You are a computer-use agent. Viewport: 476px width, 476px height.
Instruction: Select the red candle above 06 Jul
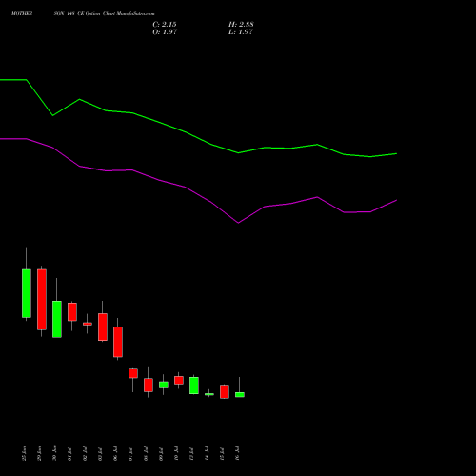(118, 342)
